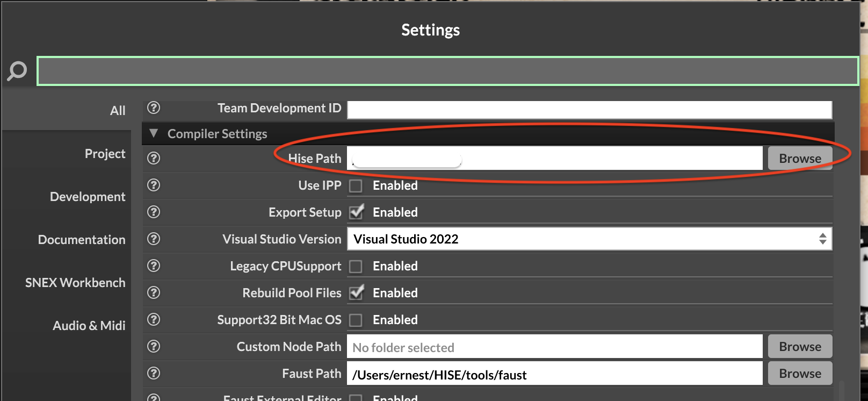Click the Visual Studio Version label
The image size is (868, 401).
[282, 239]
